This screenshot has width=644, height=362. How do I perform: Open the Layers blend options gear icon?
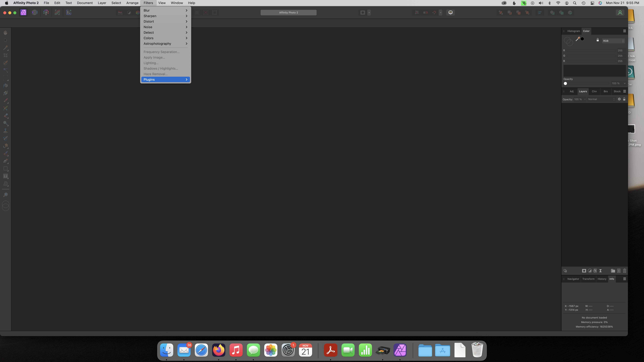tap(619, 99)
